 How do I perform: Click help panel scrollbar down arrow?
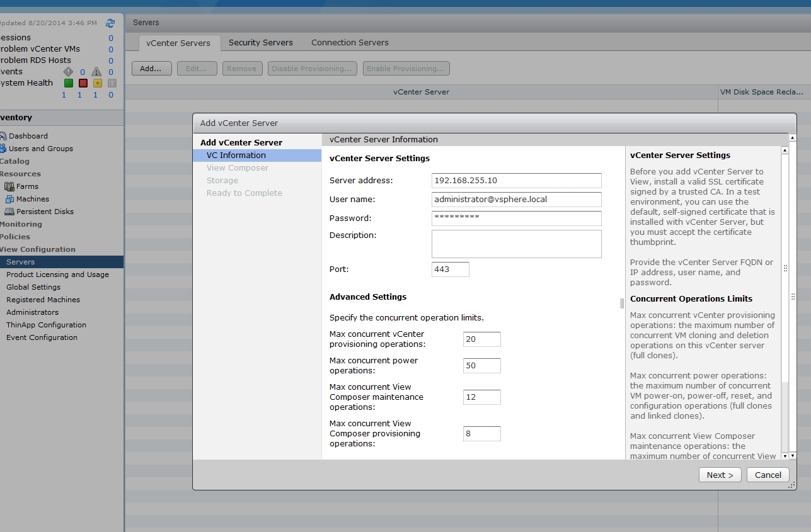pyautogui.click(x=785, y=456)
